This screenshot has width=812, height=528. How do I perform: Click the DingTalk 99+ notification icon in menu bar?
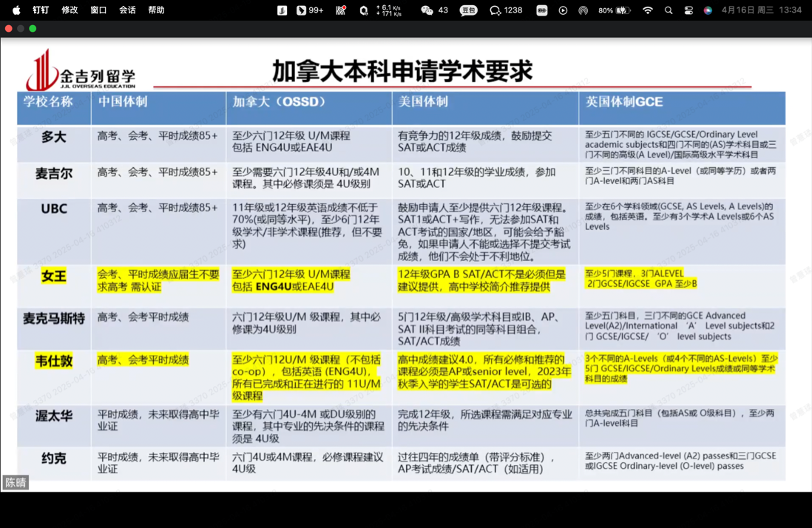tap(310, 10)
